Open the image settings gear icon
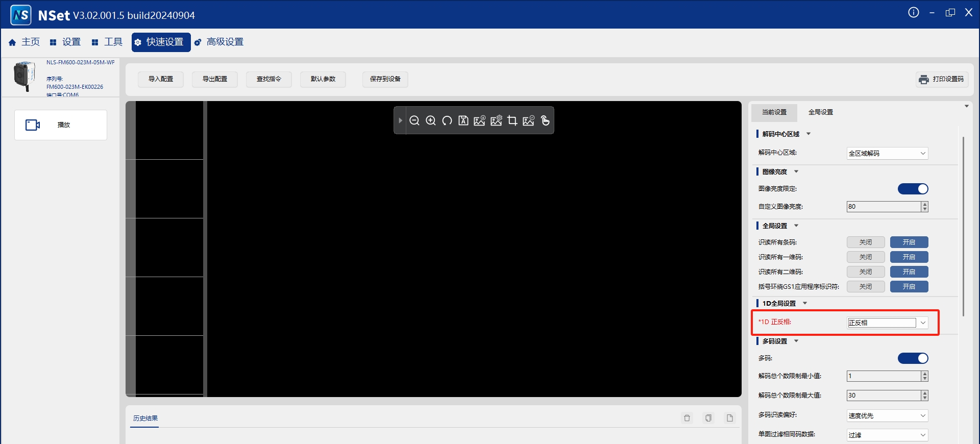Screen dimensions: 980x444 tap(496, 120)
